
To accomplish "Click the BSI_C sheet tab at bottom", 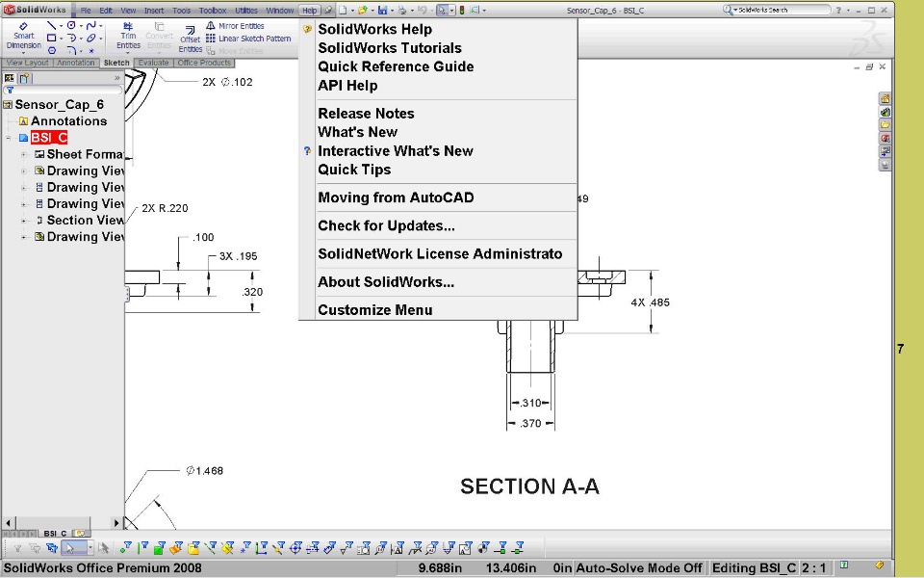I will pyautogui.click(x=55, y=533).
